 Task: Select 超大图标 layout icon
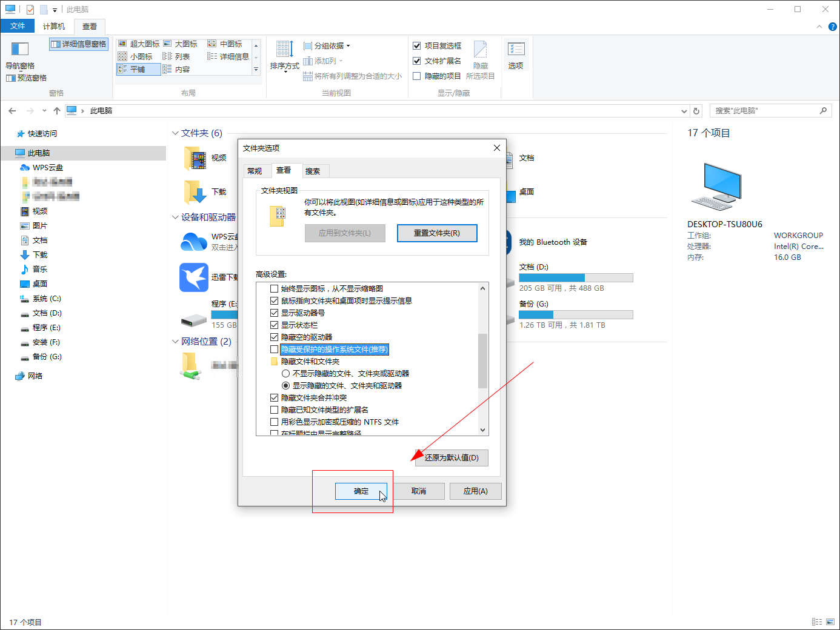pos(122,44)
